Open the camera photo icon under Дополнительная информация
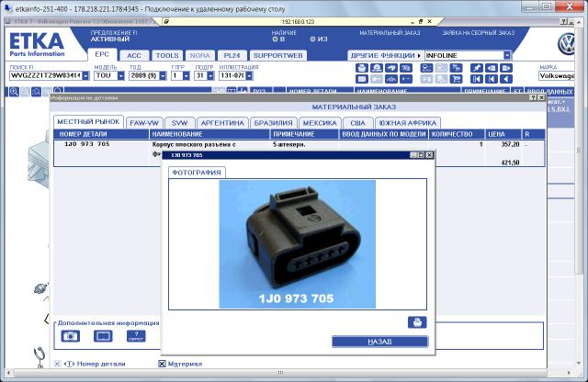Viewport: 588px width, 382px height. click(x=71, y=336)
